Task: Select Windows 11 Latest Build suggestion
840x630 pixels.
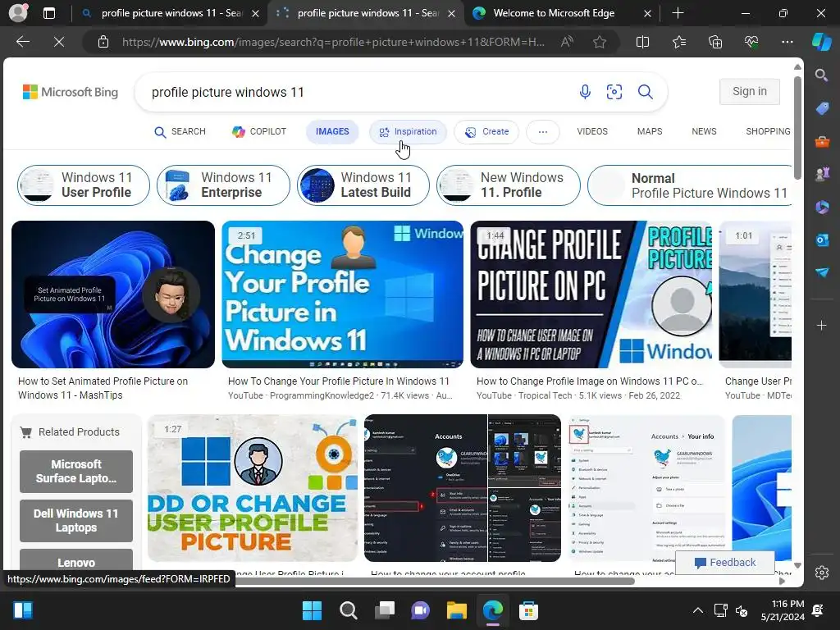Action: pyautogui.click(x=363, y=185)
